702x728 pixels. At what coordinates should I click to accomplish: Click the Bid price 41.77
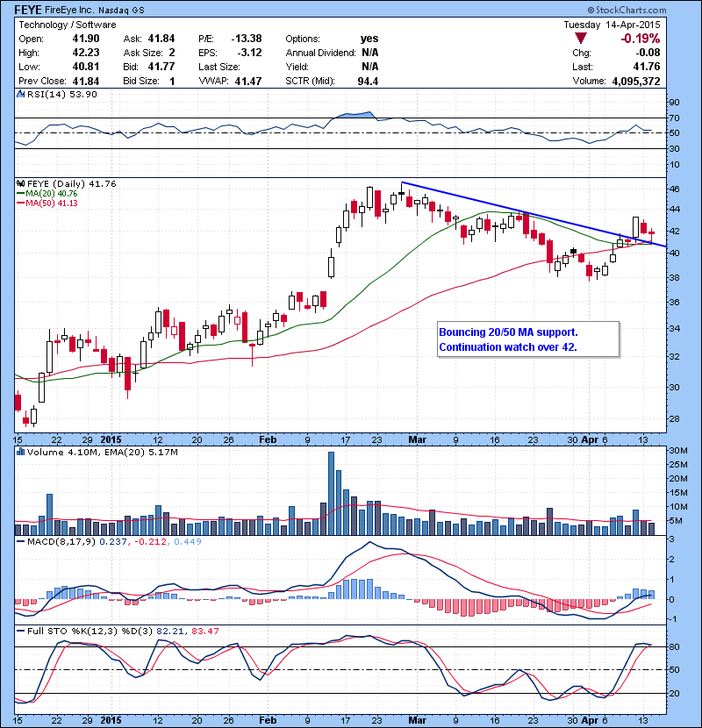coord(161,67)
